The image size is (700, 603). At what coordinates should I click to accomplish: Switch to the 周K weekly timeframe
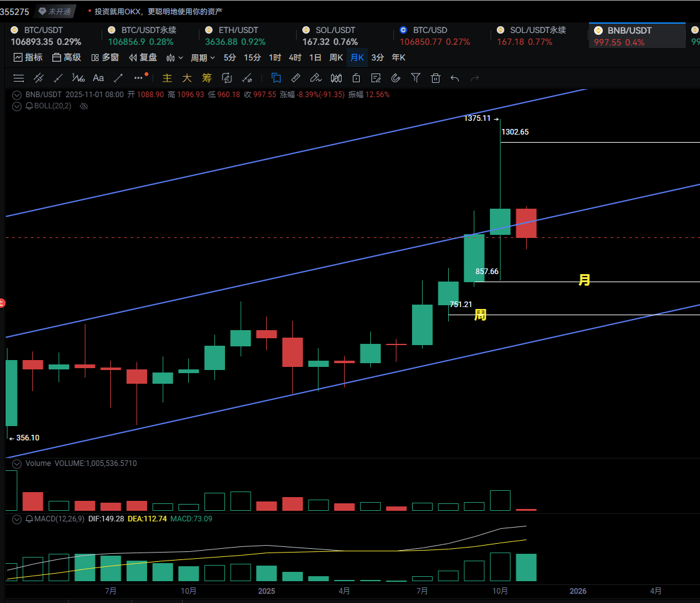[x=336, y=57]
